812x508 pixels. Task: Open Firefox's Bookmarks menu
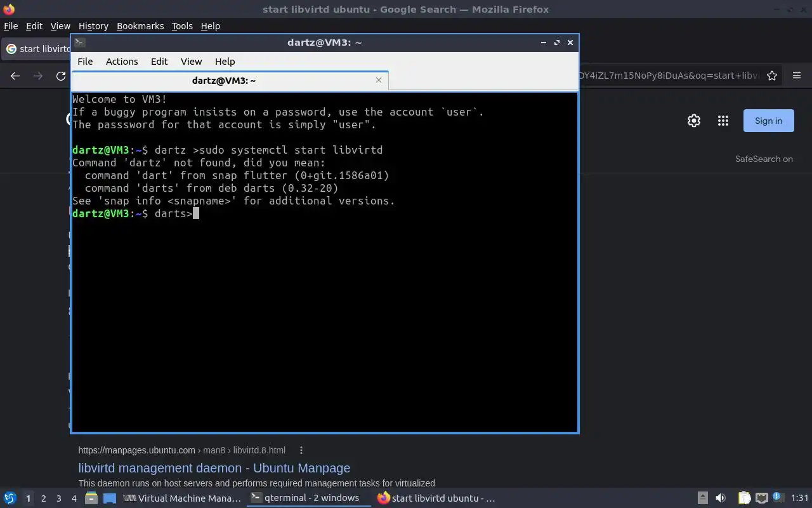[x=140, y=26]
